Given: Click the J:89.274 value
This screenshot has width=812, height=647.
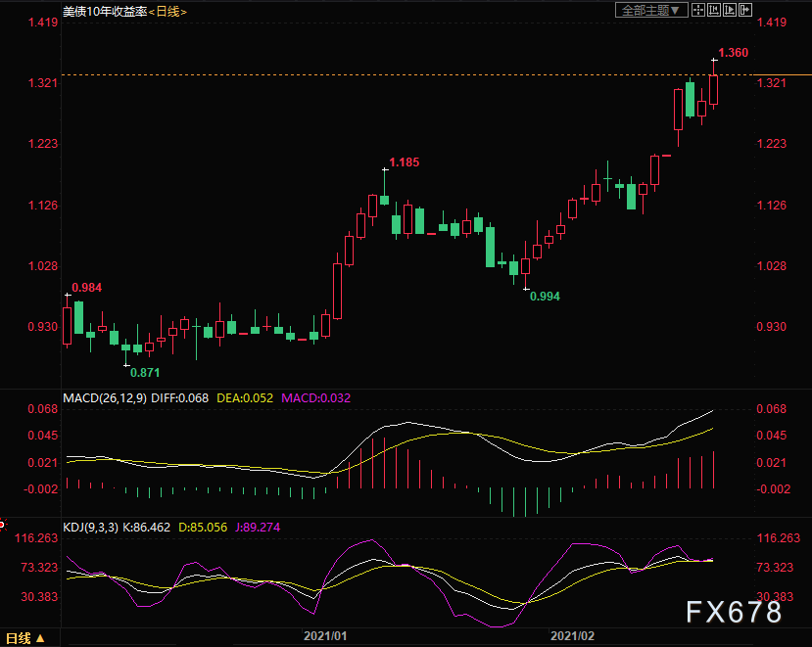Looking at the screenshot, I should (258, 528).
